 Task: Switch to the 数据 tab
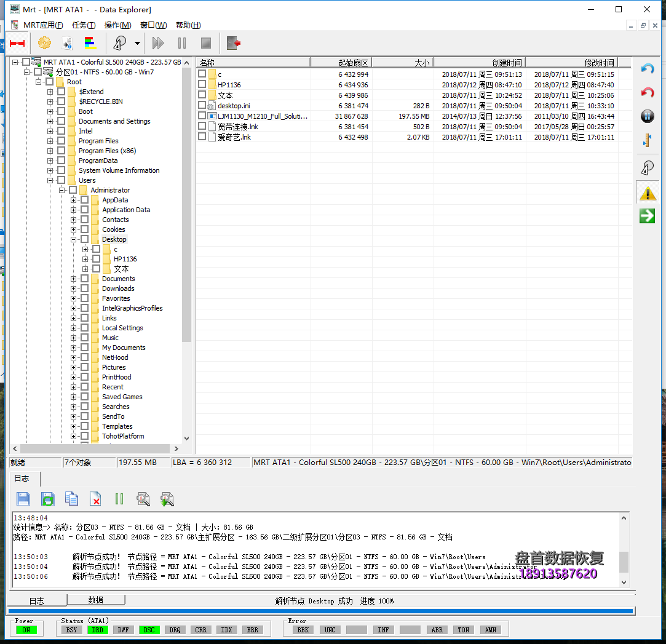tap(95, 600)
